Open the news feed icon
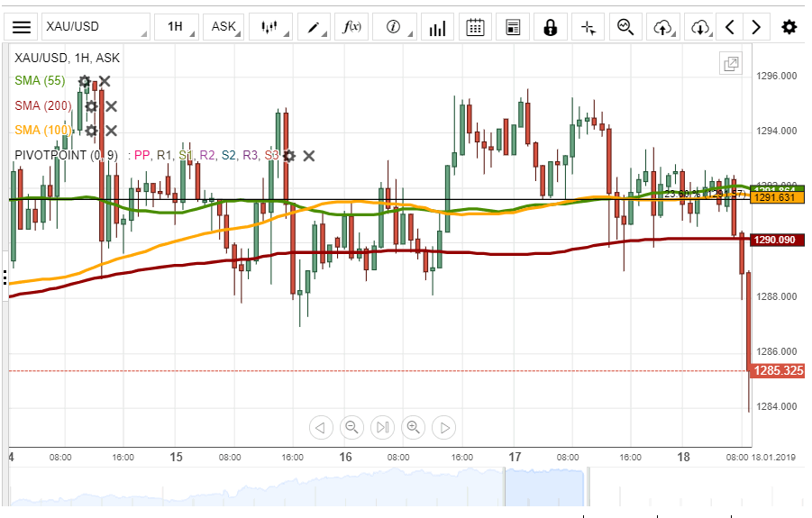 [x=513, y=27]
